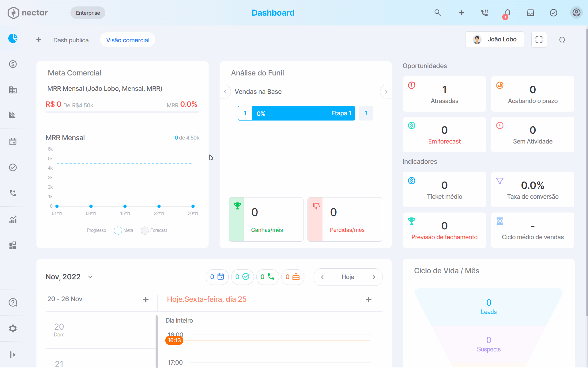Select the Visão comercial tab
Viewport: 588px width, 368px height.
pyautogui.click(x=128, y=40)
